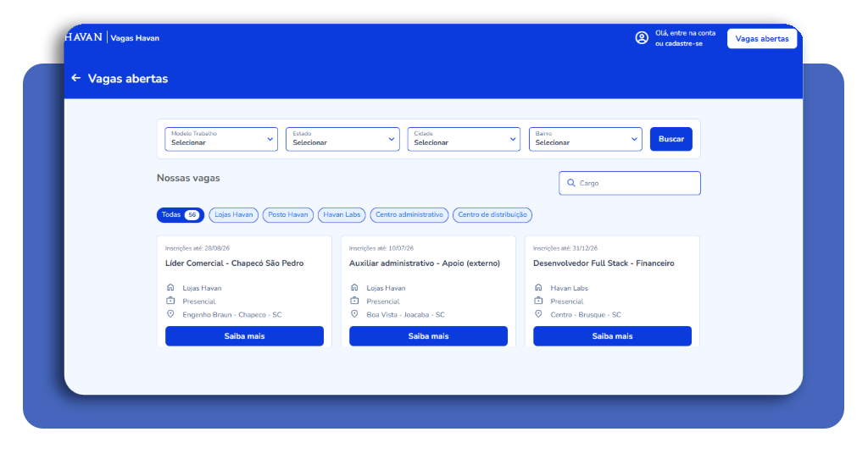Click the briefcase icon in the Desenvolvedor Full Stack card
Viewport: 868px width, 454px height.
point(538,301)
